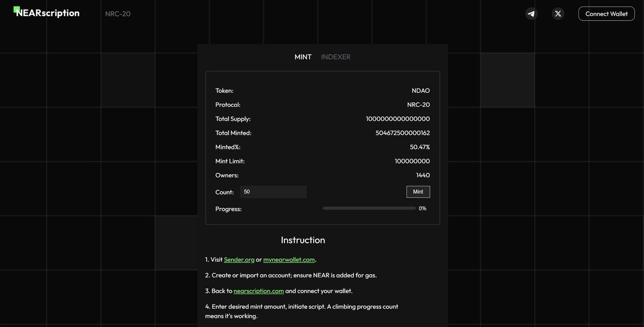Screen dimensions: 644x327
Task: Click the Instruction heading
Action: [x=303, y=240]
